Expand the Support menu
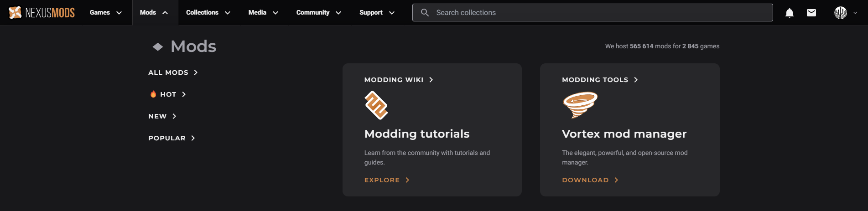The image size is (868, 211). click(377, 13)
